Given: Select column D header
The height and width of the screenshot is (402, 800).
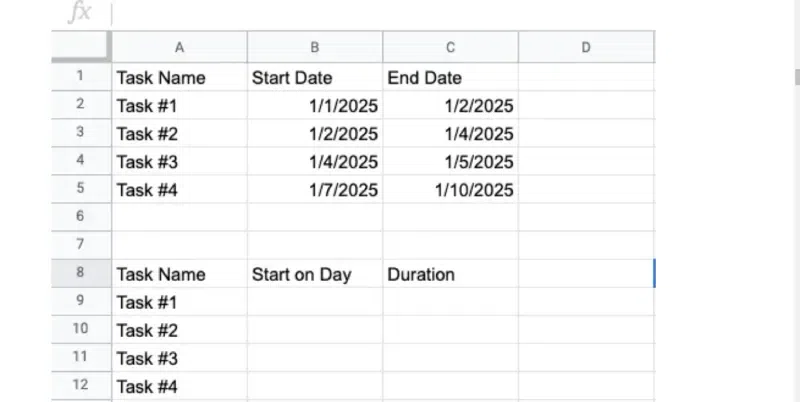Looking at the screenshot, I should [586, 46].
